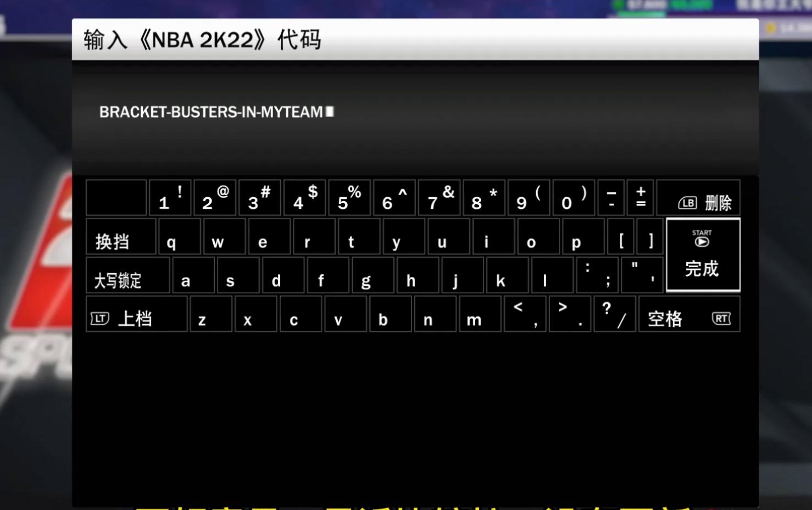Tap the 5 % key

click(x=349, y=198)
